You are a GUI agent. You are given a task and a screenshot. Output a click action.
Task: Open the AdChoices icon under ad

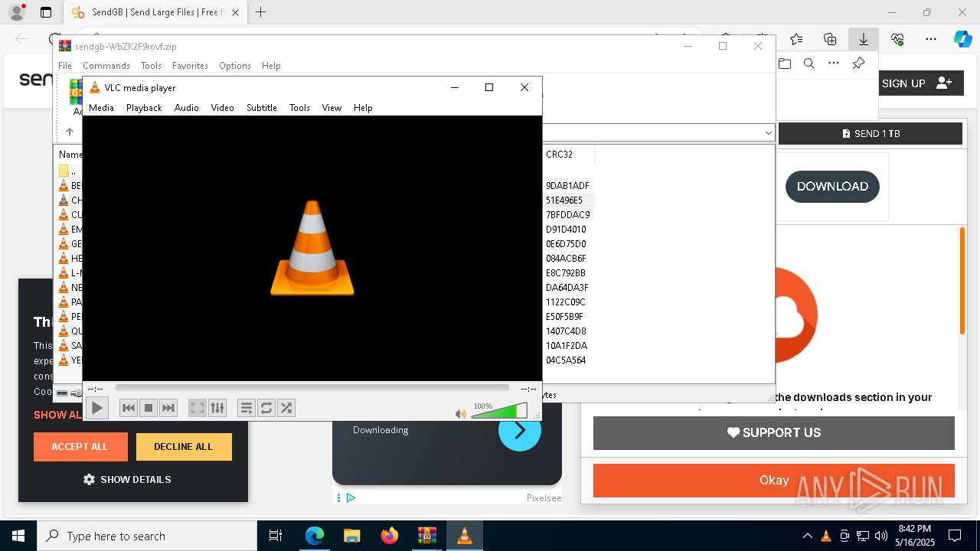351,498
